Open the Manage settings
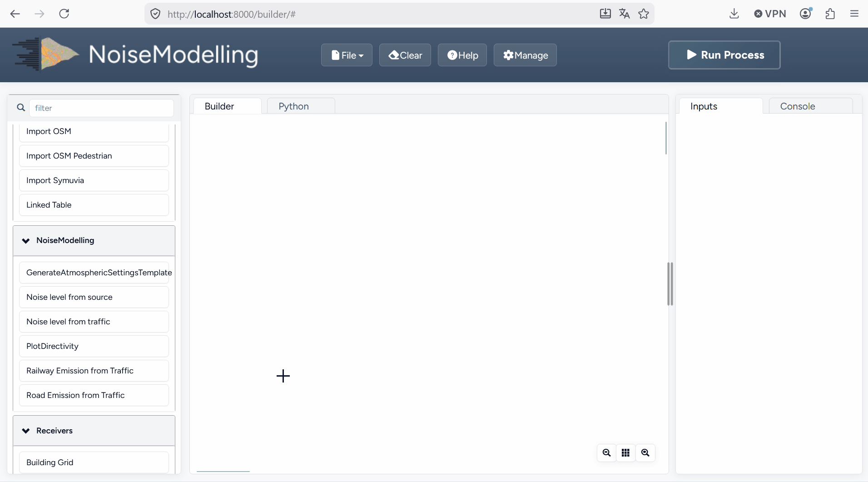 (x=525, y=55)
